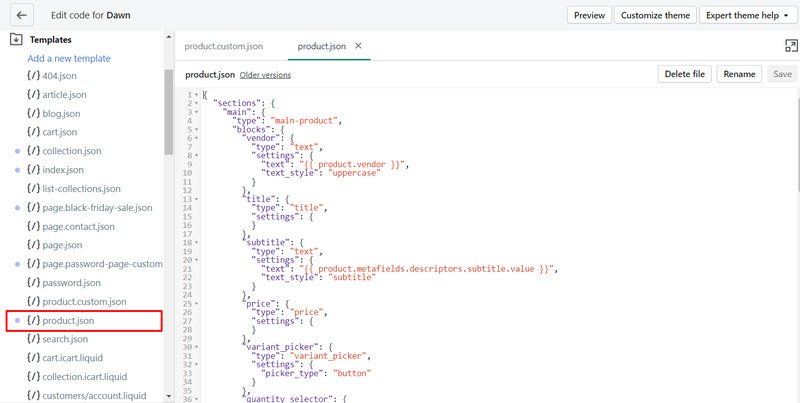Image resolution: width=800 pixels, height=403 pixels.
Task: Open cart.json template
Action: (60, 132)
